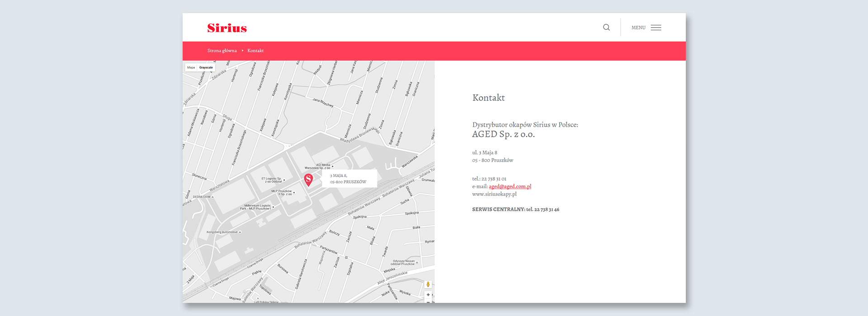Click the Aleje Jerozolimskie street label
868x316 pixels.
[392, 278]
